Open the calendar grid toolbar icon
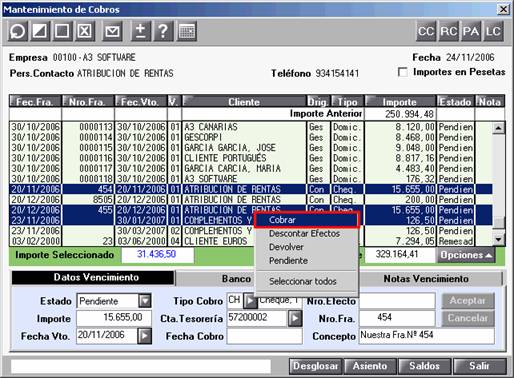The image size is (514, 378). coord(187,31)
